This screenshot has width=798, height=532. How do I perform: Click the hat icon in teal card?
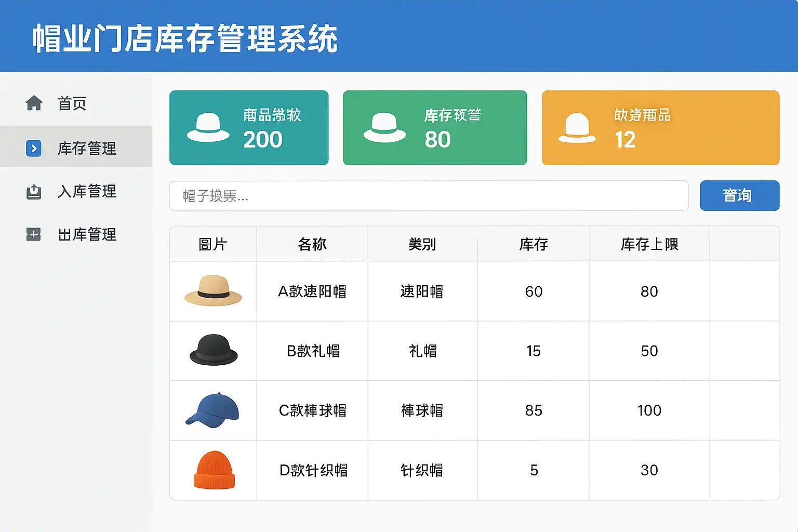(208, 128)
